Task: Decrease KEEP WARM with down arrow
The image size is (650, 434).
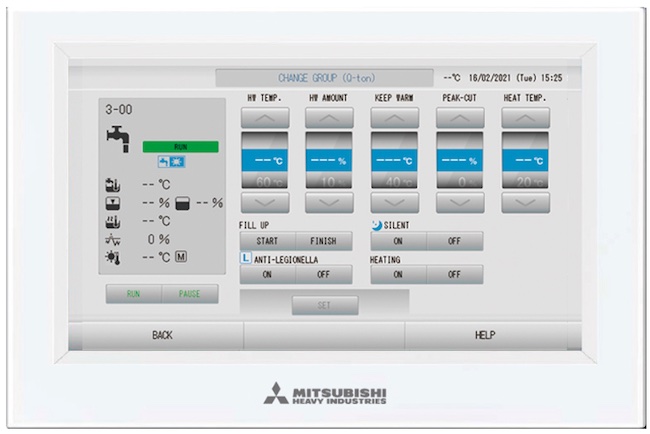Action: [395, 203]
